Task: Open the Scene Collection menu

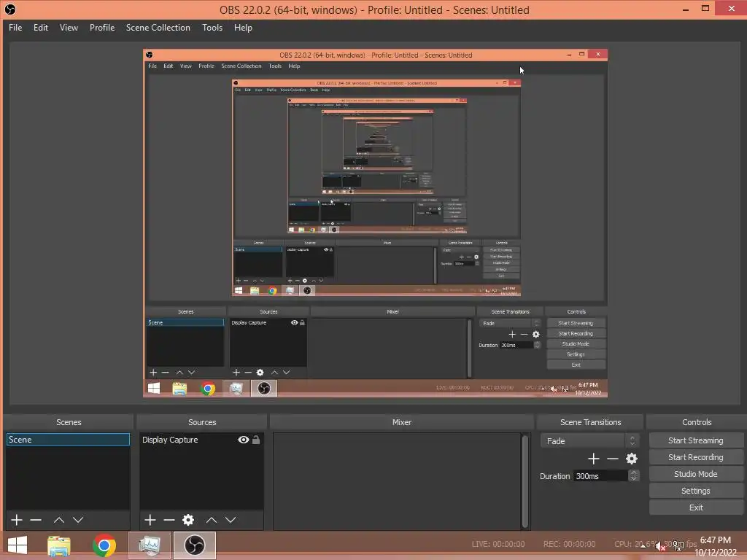Action: [158, 28]
